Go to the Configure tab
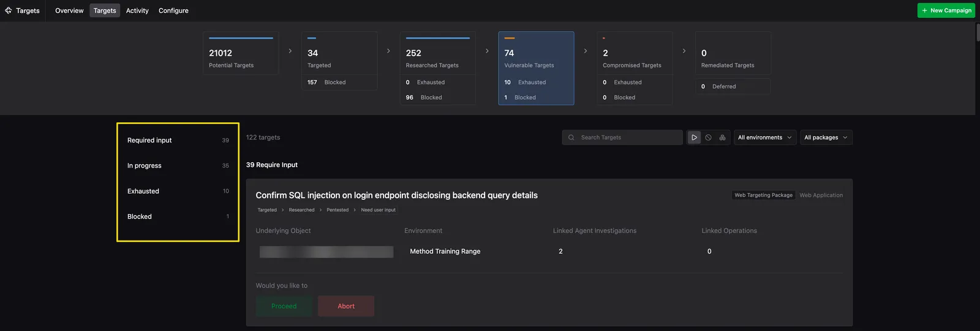This screenshot has height=331, width=980. (173, 10)
